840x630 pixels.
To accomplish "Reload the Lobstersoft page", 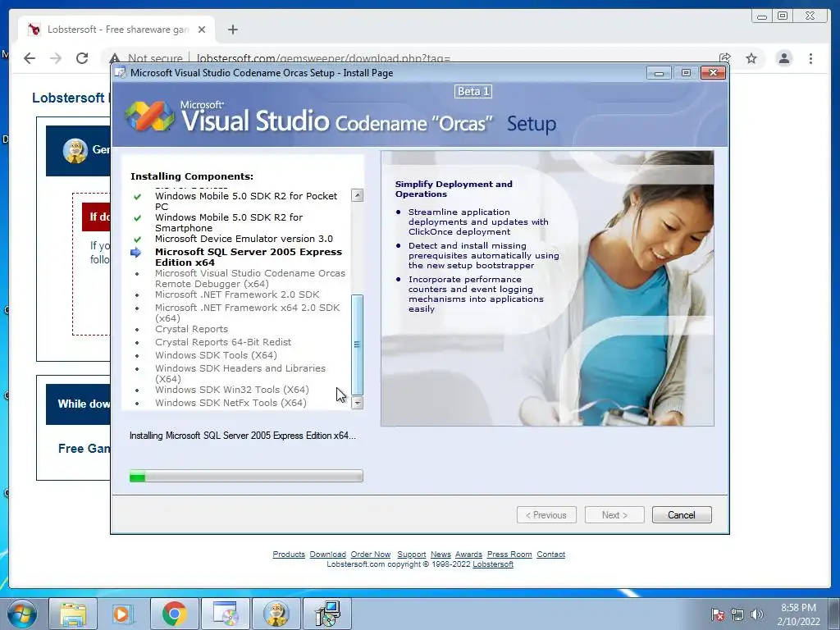I will [x=82, y=58].
